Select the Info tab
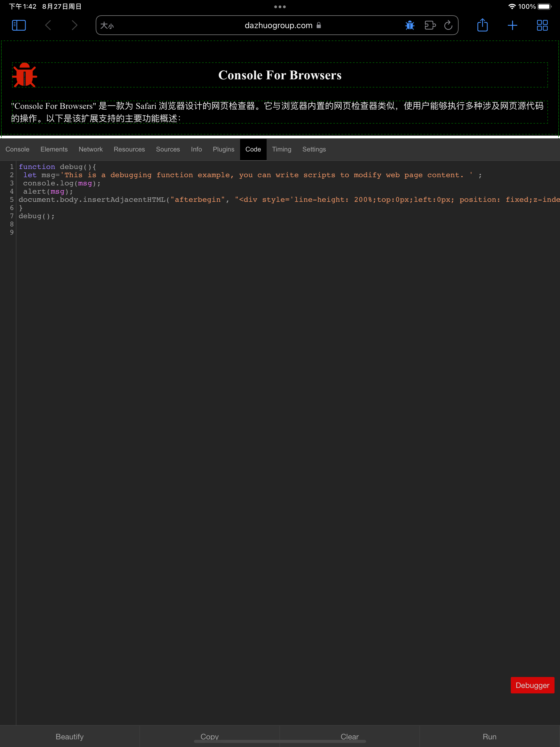 coord(196,149)
